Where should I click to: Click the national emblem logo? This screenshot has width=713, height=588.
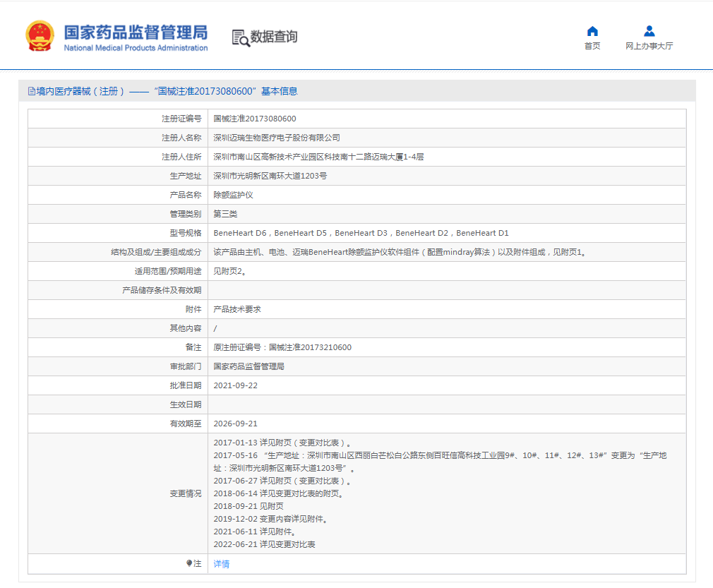[40, 36]
